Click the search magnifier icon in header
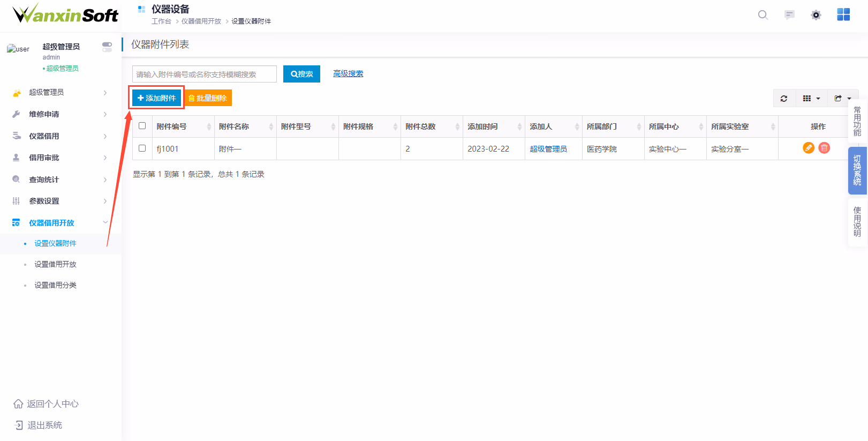 pos(763,15)
